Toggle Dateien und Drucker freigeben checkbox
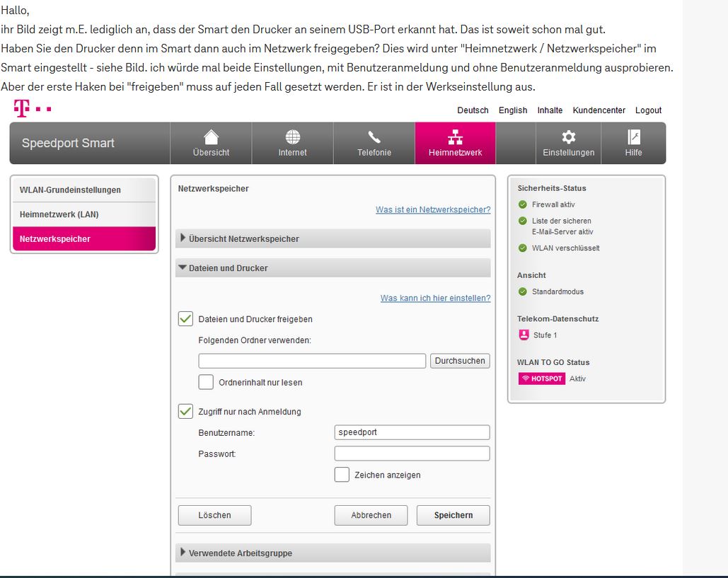This screenshot has width=728, height=578. [185, 319]
